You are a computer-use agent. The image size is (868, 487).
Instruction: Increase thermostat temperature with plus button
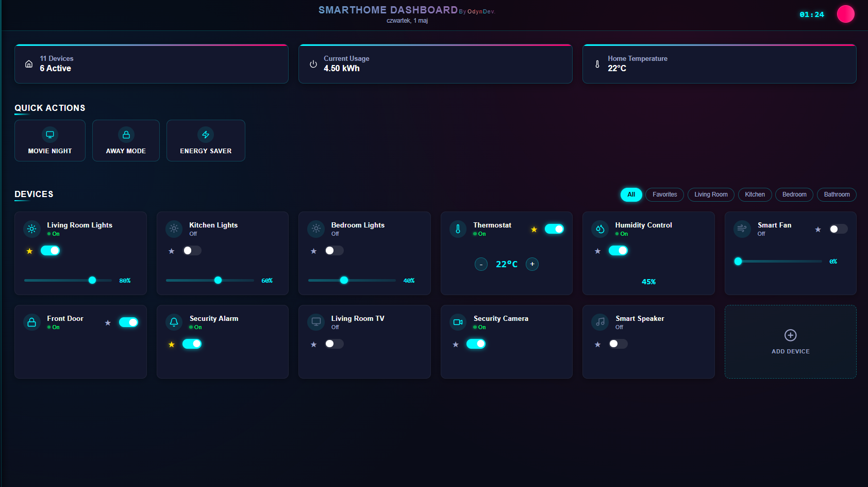coord(532,264)
